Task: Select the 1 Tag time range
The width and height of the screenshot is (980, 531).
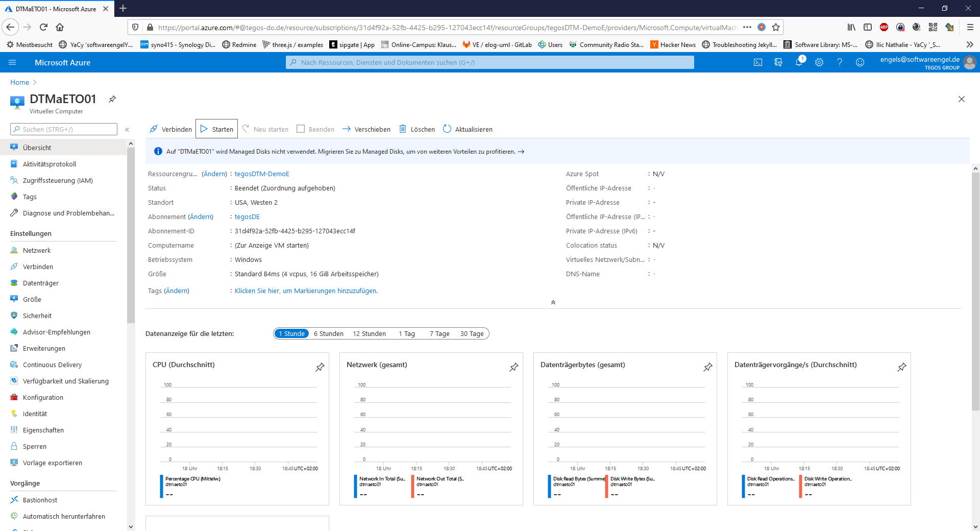Action: (x=407, y=333)
